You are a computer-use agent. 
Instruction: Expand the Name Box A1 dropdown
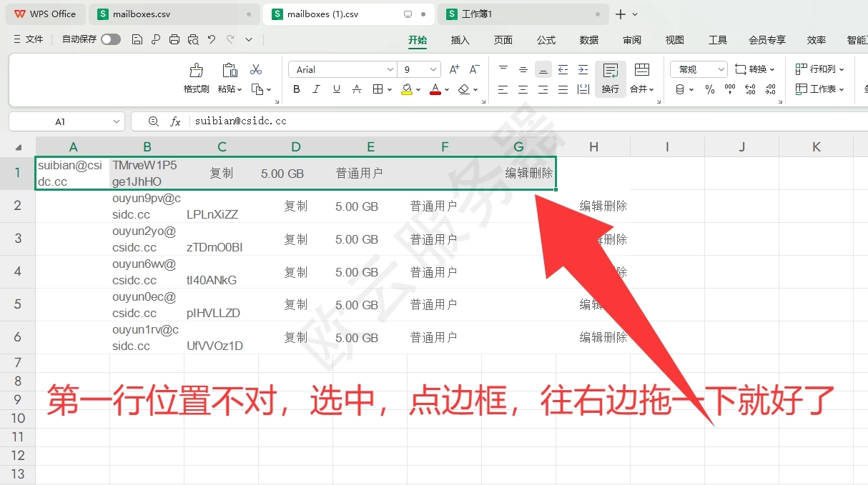coord(117,121)
